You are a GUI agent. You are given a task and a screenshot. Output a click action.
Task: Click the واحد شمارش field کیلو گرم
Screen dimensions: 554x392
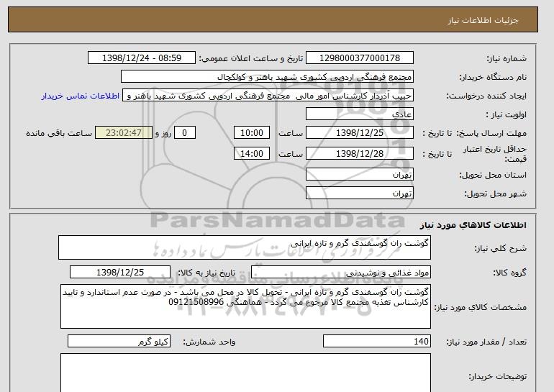[119, 342]
